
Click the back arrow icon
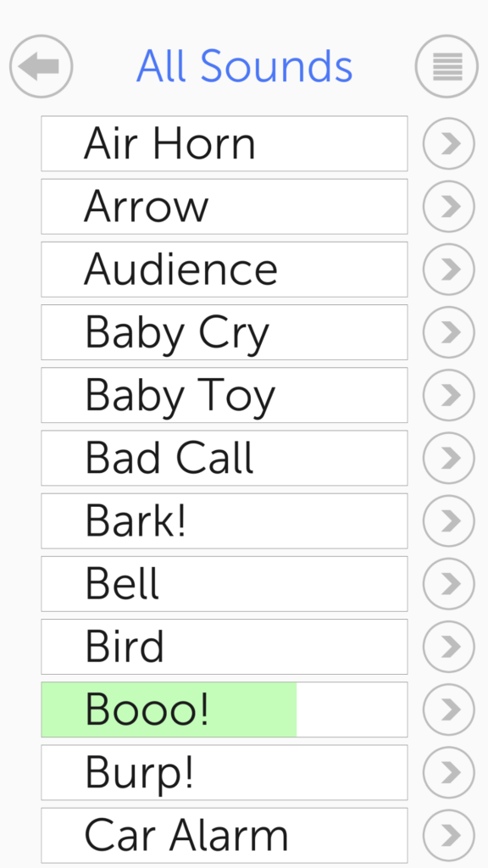[x=40, y=66]
